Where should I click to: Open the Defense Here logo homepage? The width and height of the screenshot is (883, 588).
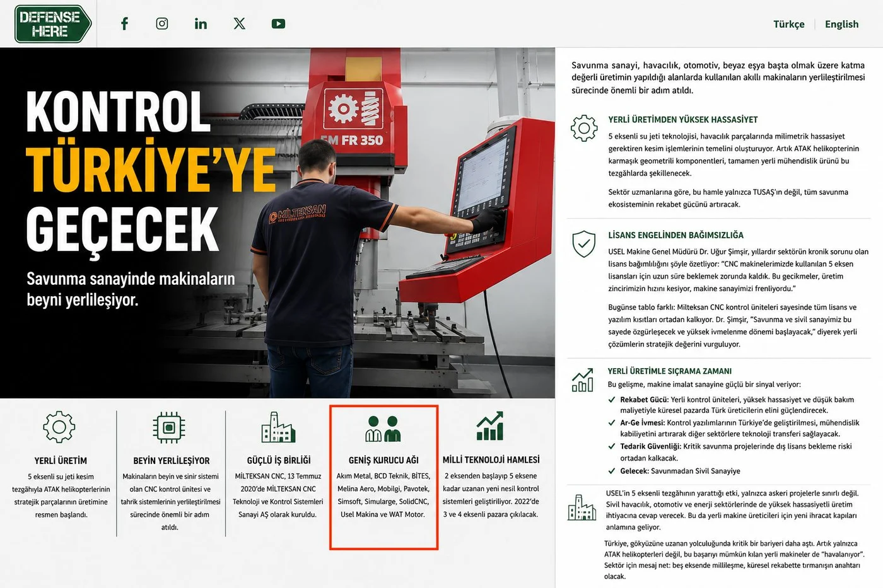[53, 24]
